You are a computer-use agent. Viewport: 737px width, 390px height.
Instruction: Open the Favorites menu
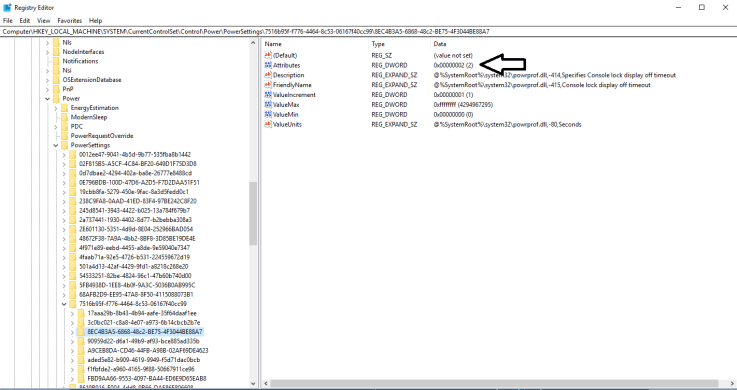[x=70, y=21]
